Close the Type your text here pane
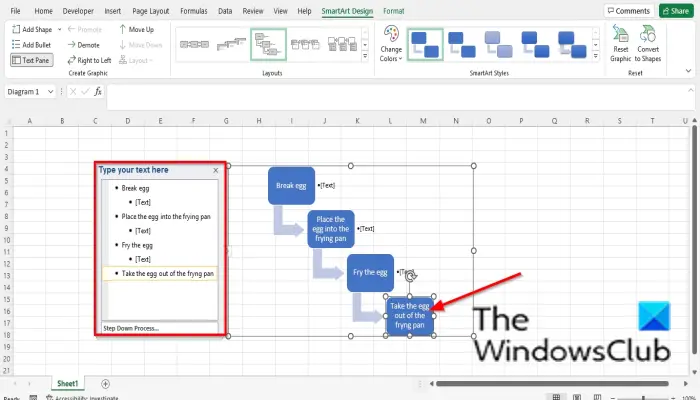 (x=216, y=170)
